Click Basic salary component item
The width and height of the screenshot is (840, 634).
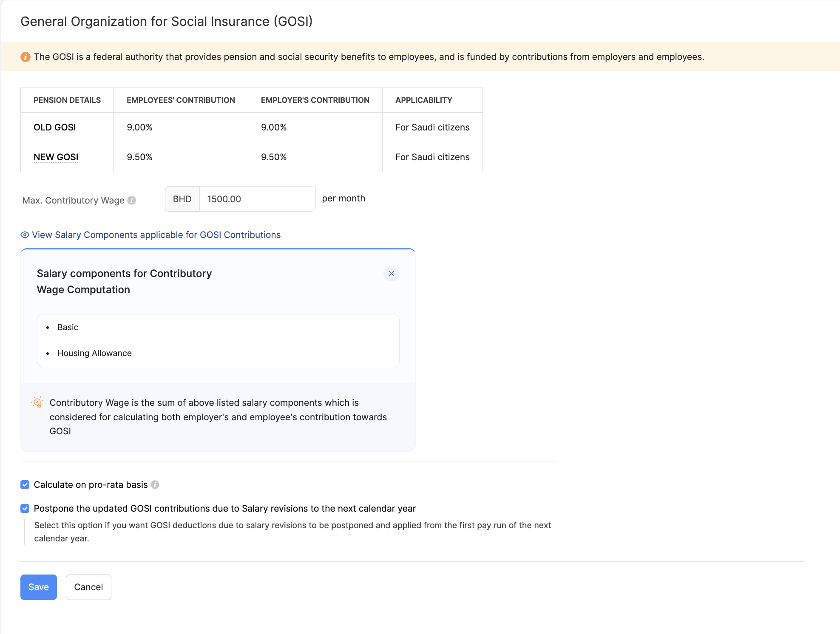coord(68,327)
